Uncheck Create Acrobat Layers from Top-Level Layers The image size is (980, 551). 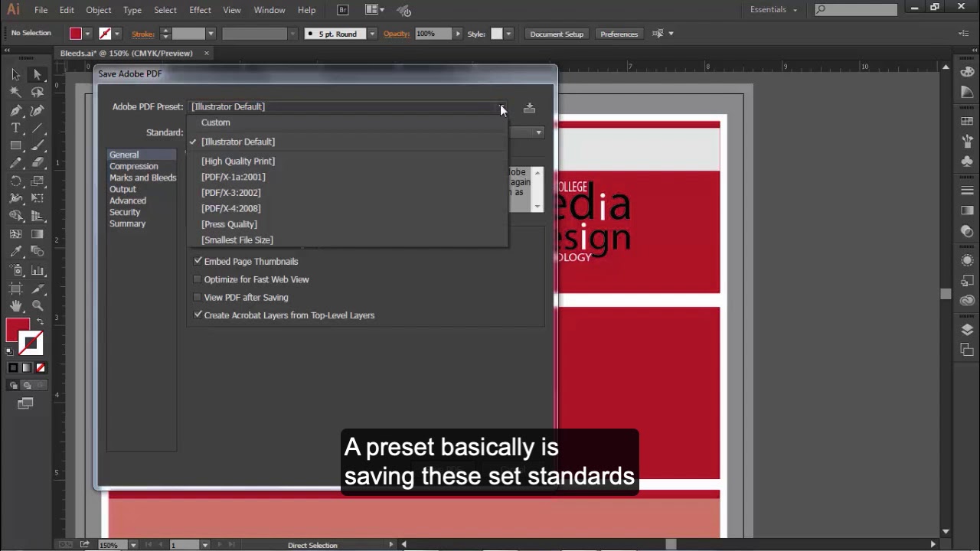coord(198,315)
